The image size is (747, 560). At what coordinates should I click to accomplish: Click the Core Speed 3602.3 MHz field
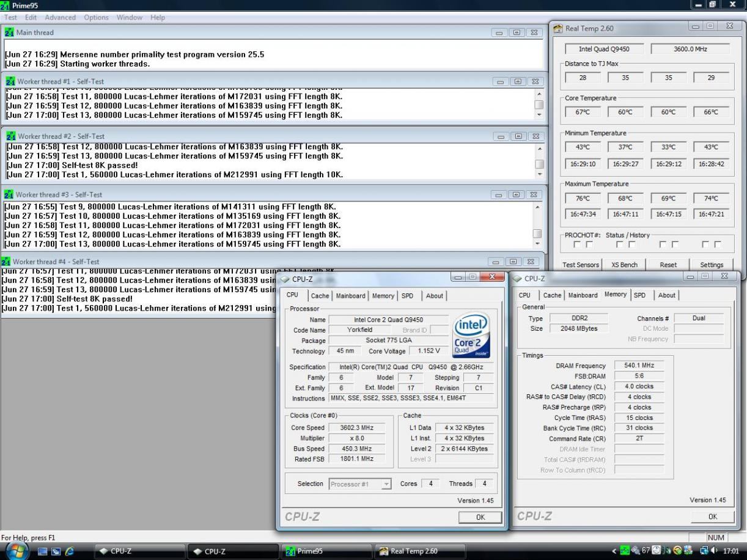[356, 428]
